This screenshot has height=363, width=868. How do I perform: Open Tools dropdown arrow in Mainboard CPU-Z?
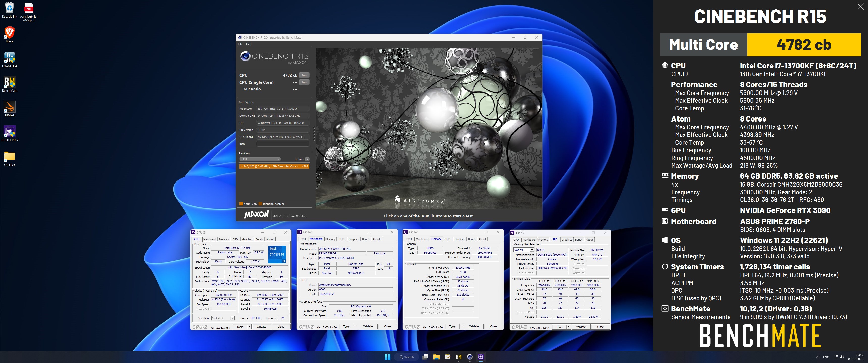(x=356, y=326)
